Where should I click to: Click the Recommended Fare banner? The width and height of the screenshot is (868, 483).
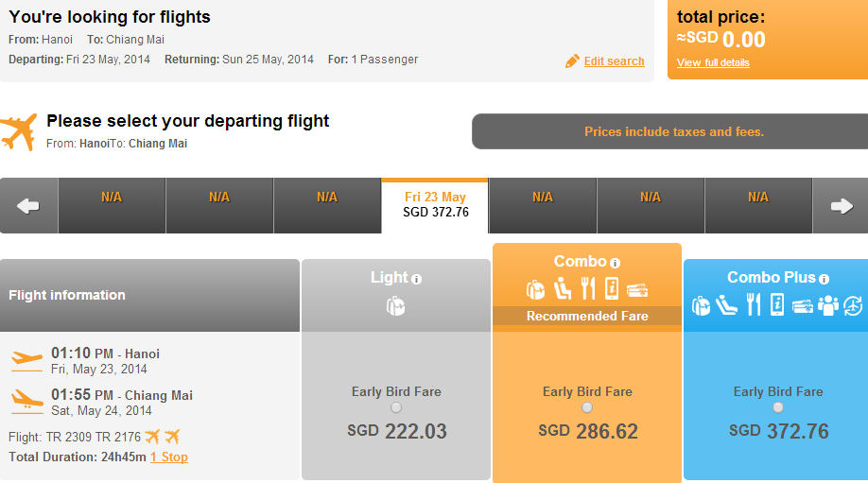point(587,316)
